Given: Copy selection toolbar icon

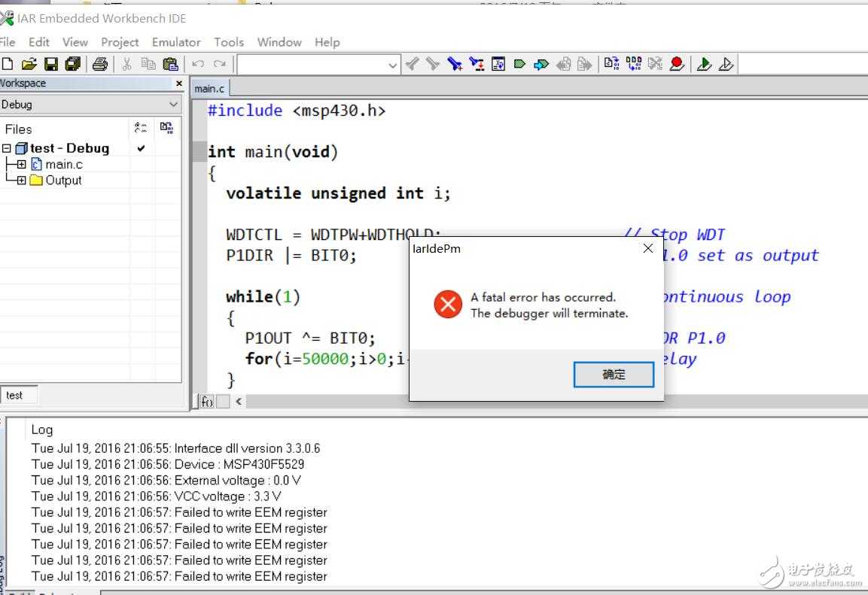Looking at the screenshot, I should [x=148, y=64].
